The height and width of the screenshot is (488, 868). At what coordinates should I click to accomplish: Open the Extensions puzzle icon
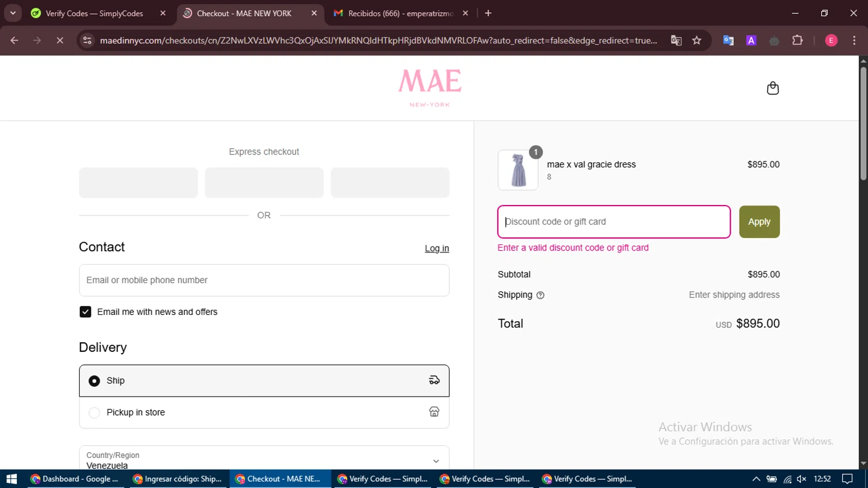[797, 40]
